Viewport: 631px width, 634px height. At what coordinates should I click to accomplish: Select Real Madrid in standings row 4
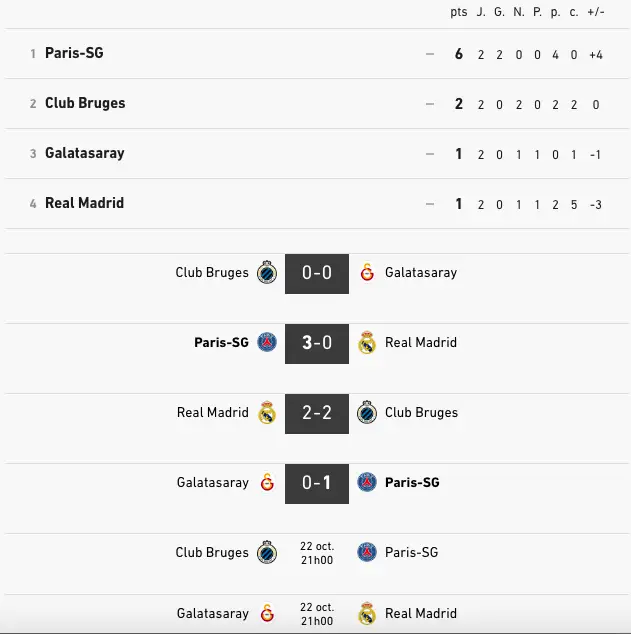click(x=84, y=203)
